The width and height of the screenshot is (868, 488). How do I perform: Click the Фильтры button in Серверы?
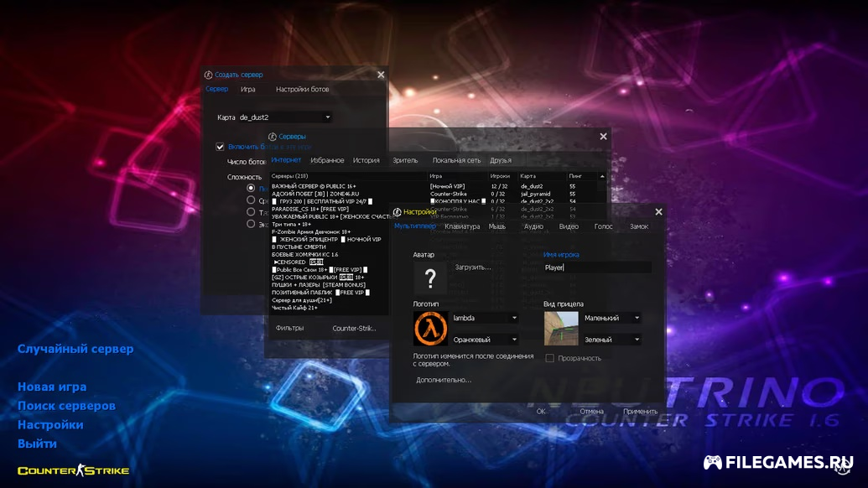(x=289, y=328)
